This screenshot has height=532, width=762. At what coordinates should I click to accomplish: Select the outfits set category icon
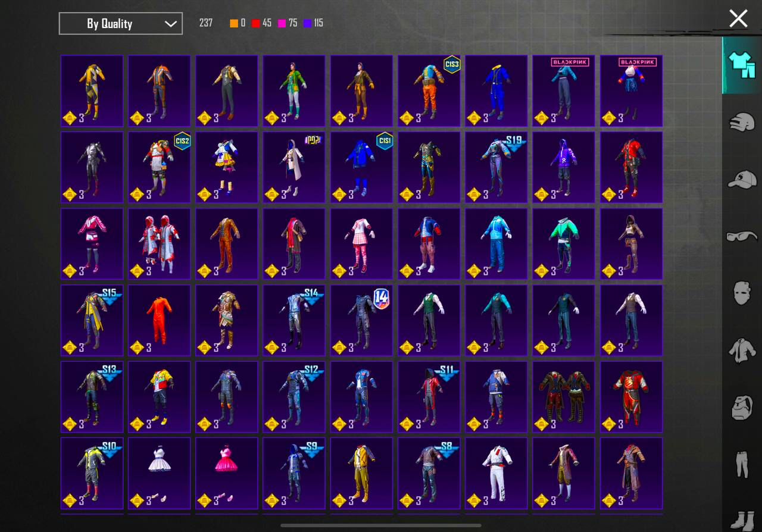tap(741, 65)
